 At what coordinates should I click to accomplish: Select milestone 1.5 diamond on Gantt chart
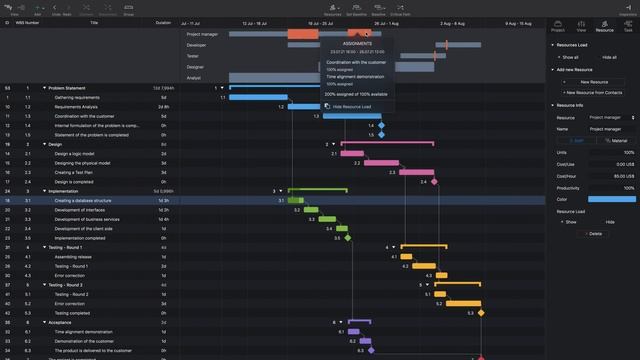tap(381, 135)
